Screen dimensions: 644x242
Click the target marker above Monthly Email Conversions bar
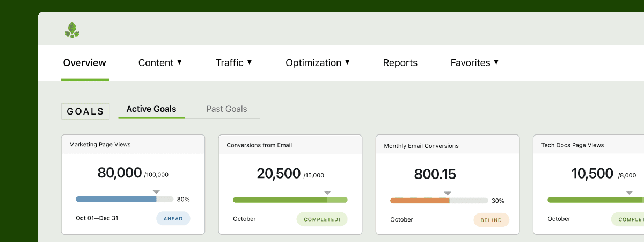[x=448, y=194]
